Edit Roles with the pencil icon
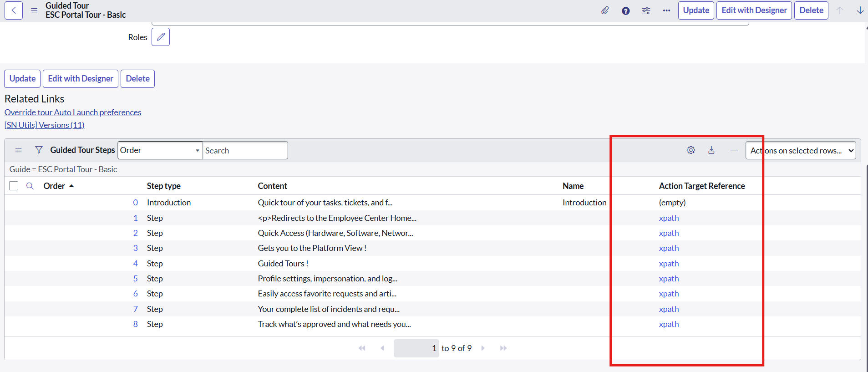This screenshot has height=372, width=868. (161, 37)
